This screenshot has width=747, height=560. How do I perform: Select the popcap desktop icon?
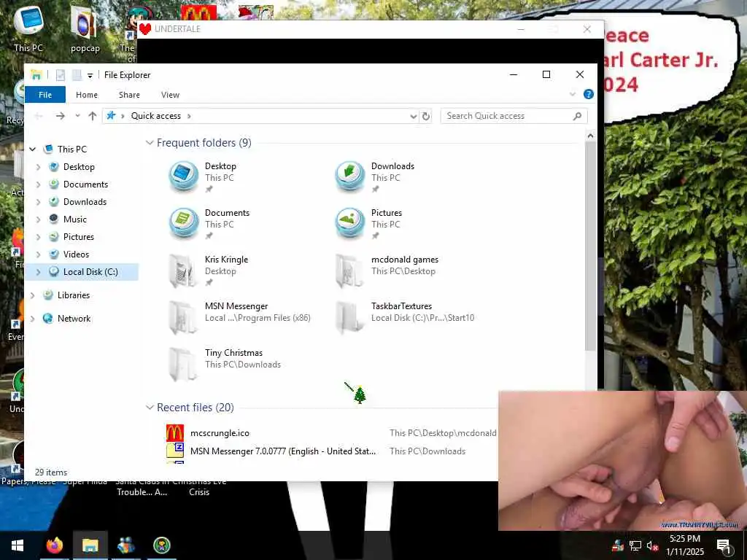85,28
